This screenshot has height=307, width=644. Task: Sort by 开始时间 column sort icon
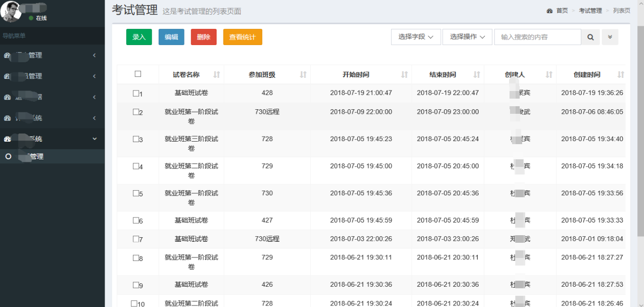point(404,75)
